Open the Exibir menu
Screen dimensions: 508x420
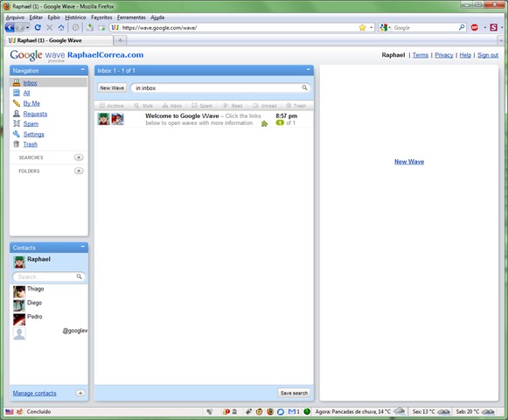(x=54, y=17)
